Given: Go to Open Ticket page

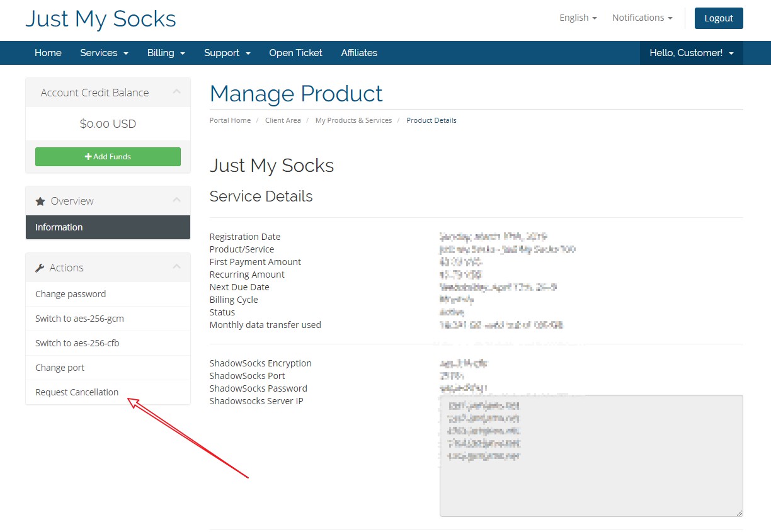Looking at the screenshot, I should click(x=295, y=53).
